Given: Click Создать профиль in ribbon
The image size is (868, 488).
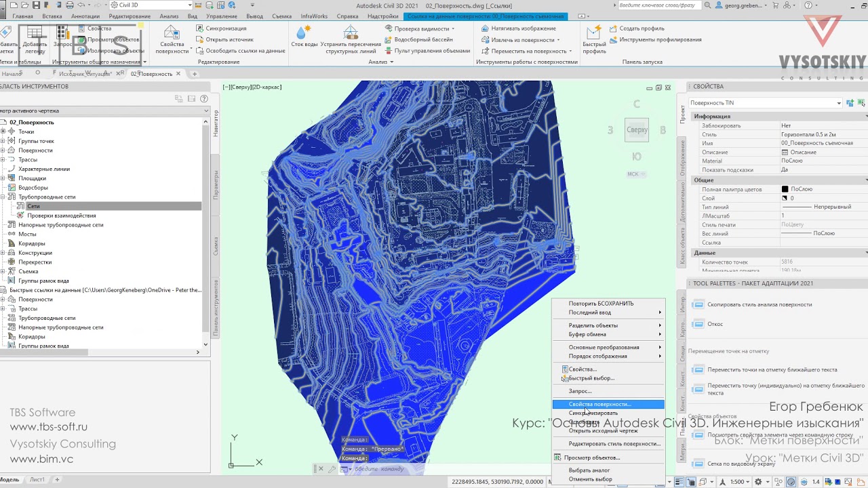Looking at the screenshot, I should tap(636, 28).
